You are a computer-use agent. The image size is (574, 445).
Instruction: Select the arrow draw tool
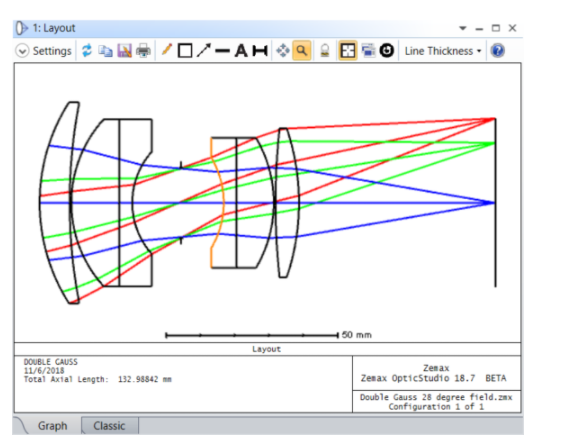pos(204,50)
